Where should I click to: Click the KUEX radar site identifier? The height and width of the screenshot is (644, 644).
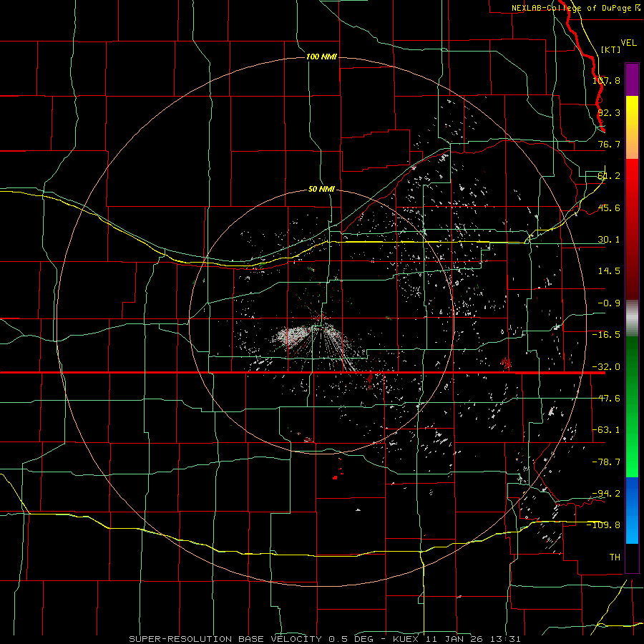(x=406, y=639)
